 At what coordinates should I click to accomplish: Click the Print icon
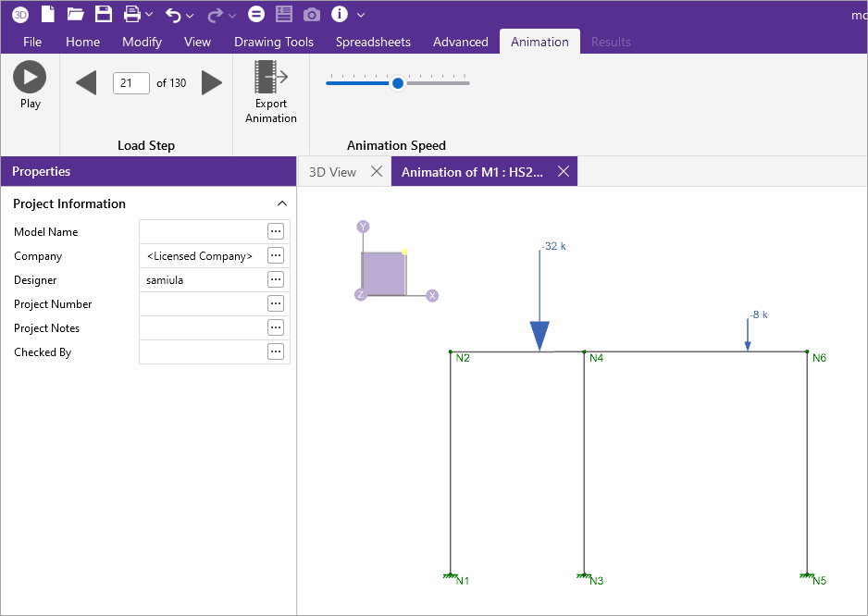pos(132,14)
